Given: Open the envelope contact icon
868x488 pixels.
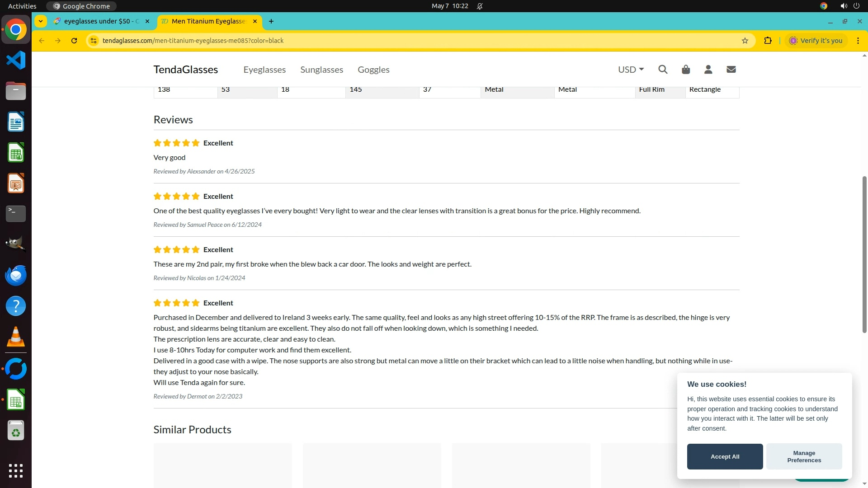Looking at the screenshot, I should tap(731, 70).
